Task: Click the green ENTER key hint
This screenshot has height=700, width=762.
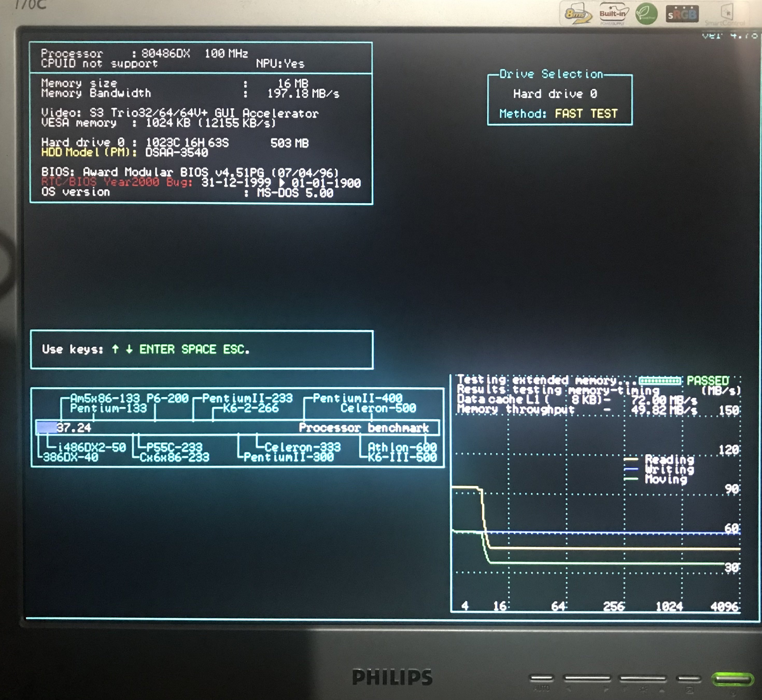Action: point(157,349)
